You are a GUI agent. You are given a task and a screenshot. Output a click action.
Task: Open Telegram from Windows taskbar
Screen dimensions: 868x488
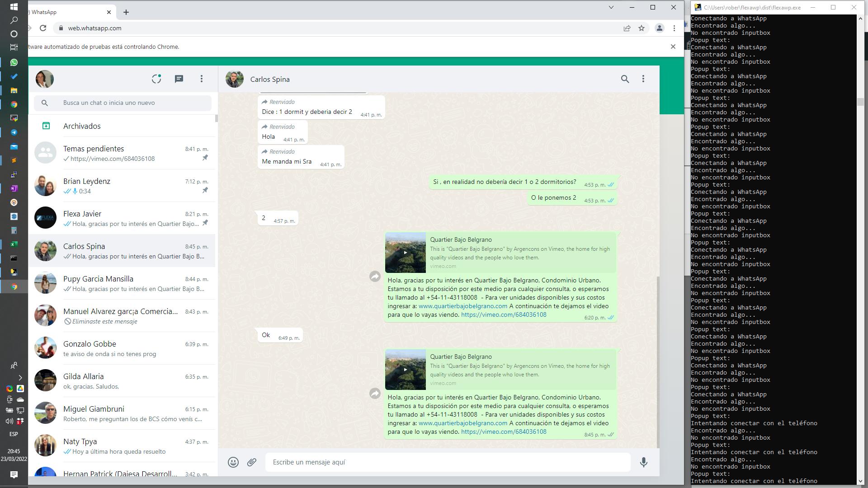(x=14, y=132)
